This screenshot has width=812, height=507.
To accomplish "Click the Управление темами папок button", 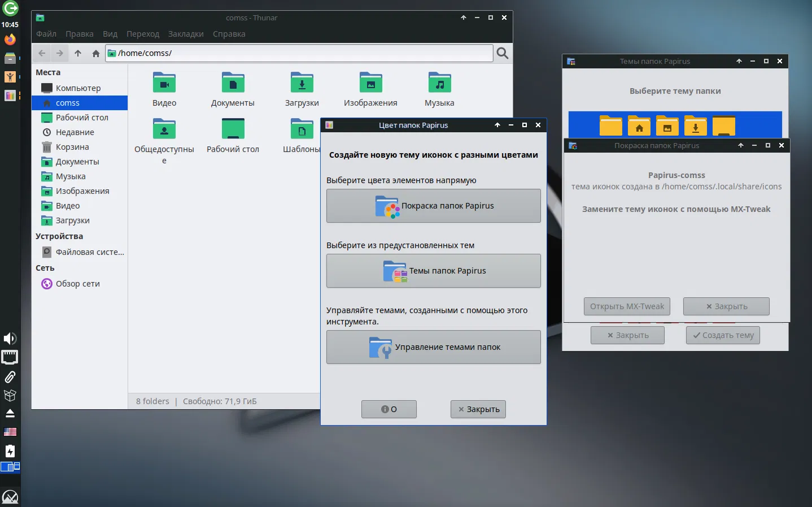I will pyautogui.click(x=434, y=347).
